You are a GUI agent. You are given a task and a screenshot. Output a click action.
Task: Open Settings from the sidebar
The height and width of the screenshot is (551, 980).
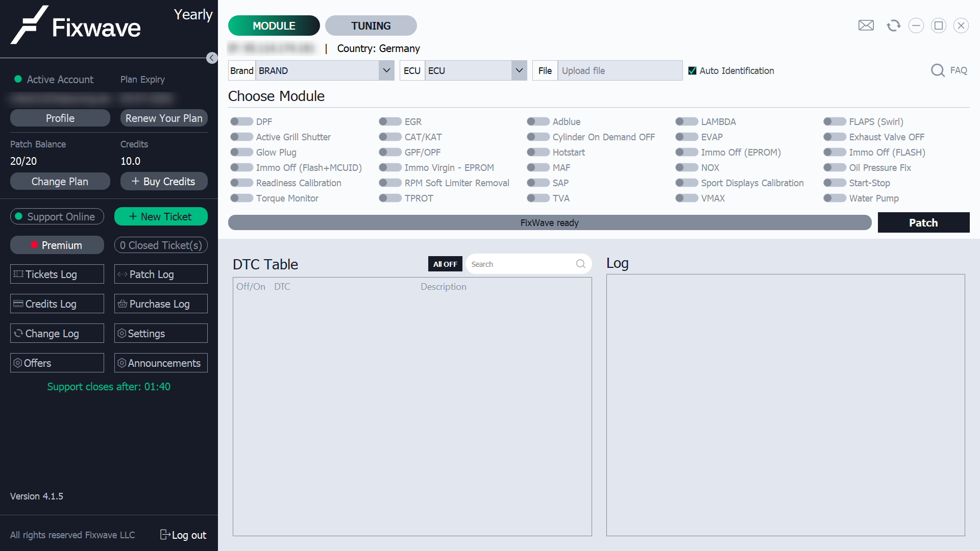pyautogui.click(x=161, y=334)
